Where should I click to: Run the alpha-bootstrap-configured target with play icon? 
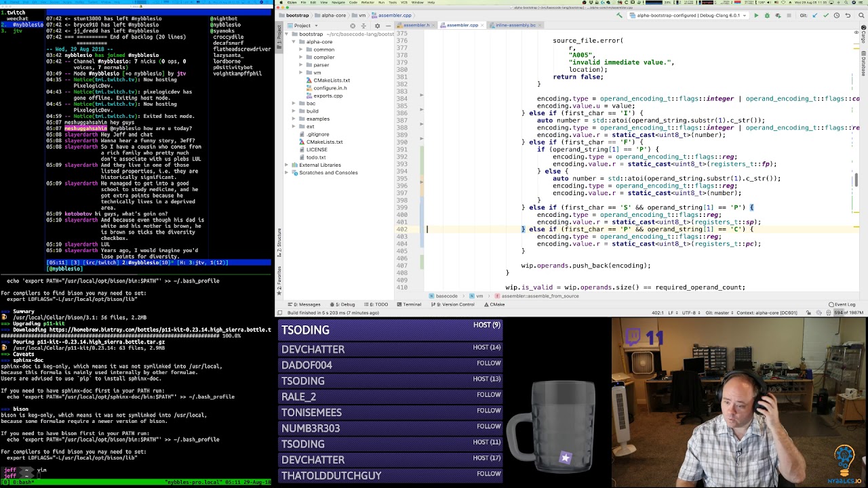(756, 16)
